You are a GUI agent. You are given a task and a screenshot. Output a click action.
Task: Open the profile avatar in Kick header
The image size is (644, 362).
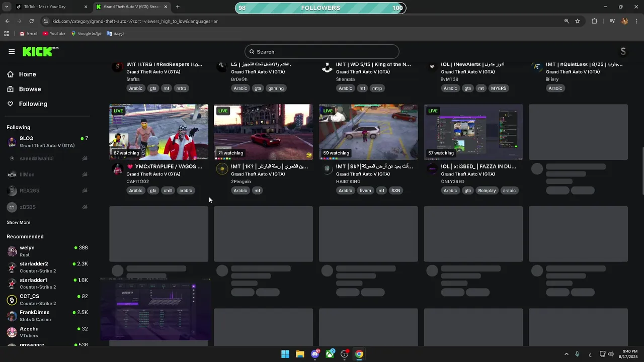point(623,52)
